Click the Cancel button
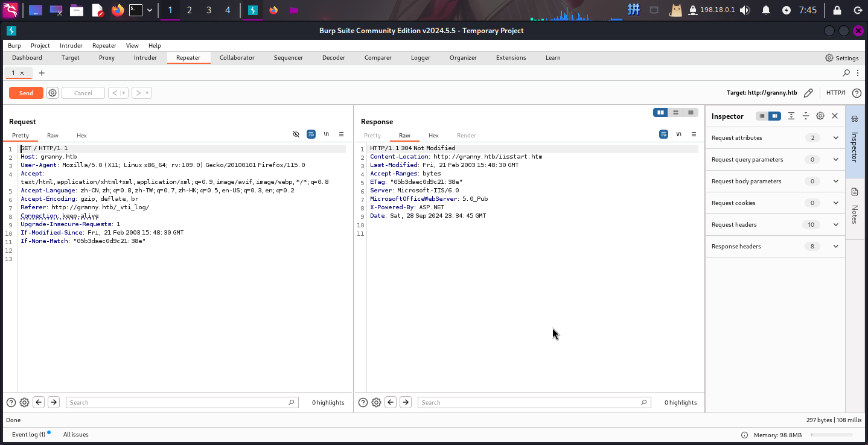 [x=83, y=93]
